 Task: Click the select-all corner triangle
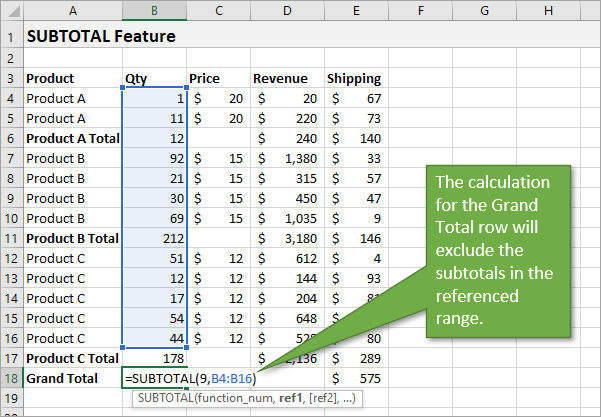point(11,10)
